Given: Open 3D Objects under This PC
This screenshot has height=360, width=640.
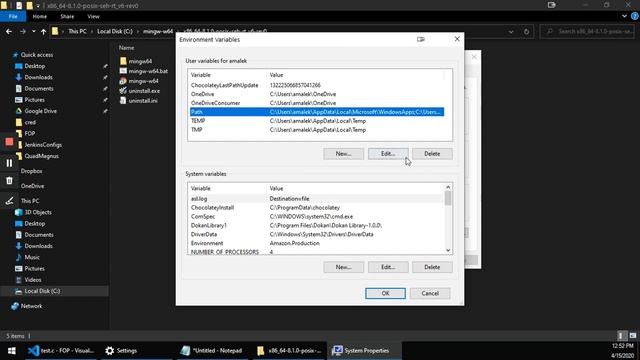Looking at the screenshot, I should pyautogui.click(x=38, y=212).
